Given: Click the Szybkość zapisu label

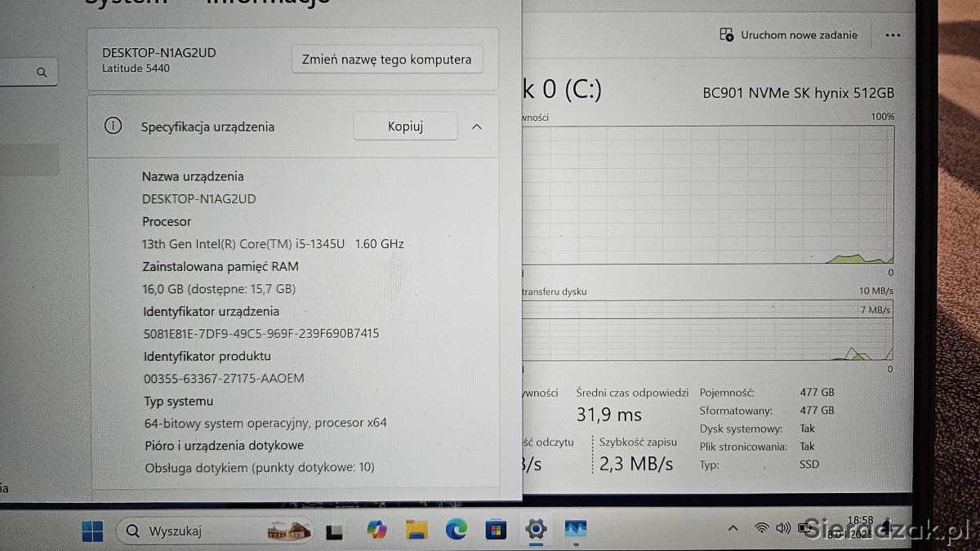Looking at the screenshot, I should point(638,442).
